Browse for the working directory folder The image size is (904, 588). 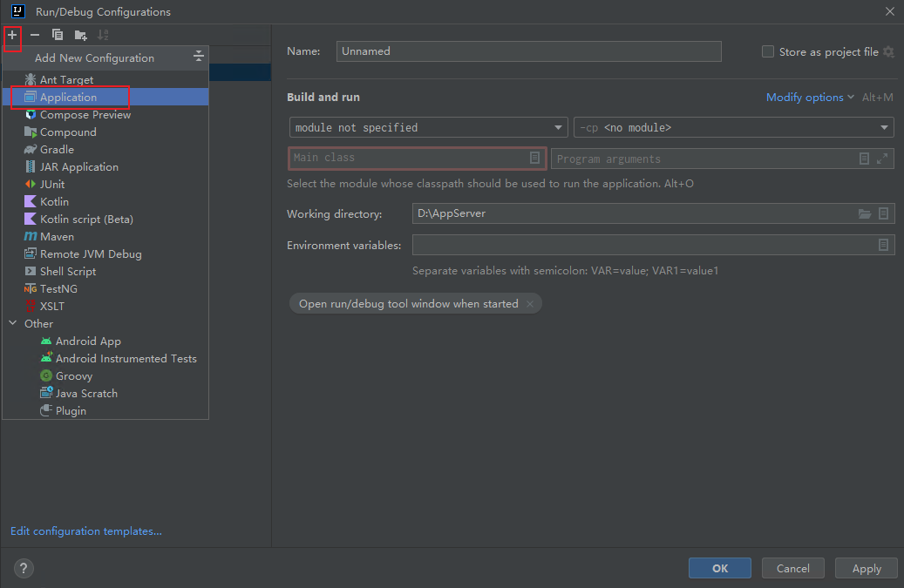864,213
